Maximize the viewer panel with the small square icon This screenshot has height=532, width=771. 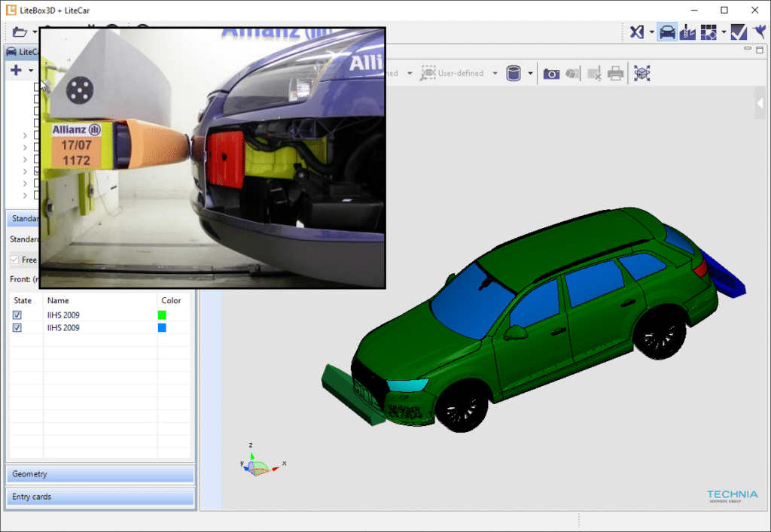click(760, 50)
